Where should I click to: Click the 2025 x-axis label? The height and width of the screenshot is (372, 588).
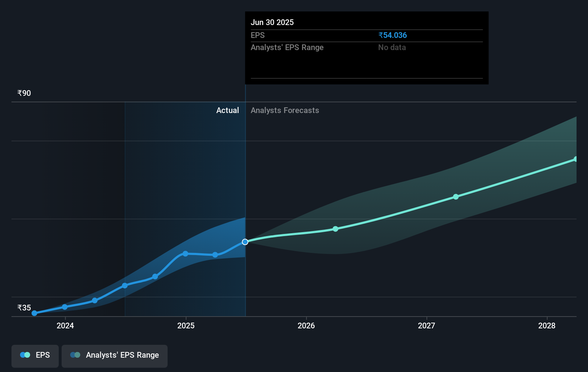pyautogui.click(x=186, y=325)
